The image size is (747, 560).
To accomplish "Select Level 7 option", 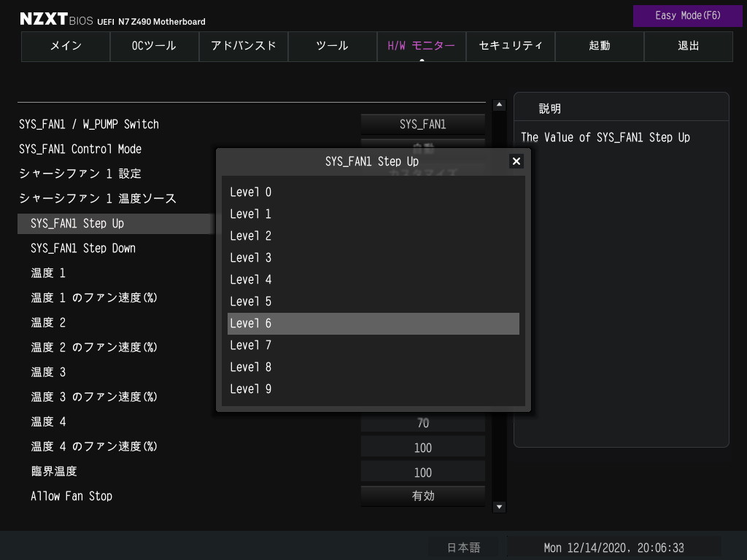I will point(373,346).
